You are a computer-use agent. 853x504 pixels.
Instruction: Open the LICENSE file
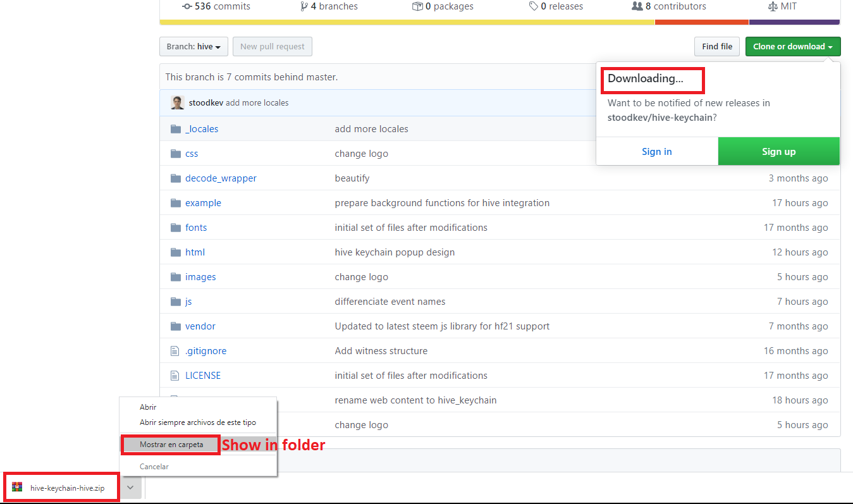coord(203,376)
